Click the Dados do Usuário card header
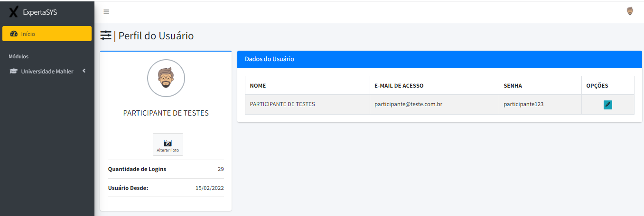This screenshot has height=216, width=644. tap(439, 59)
